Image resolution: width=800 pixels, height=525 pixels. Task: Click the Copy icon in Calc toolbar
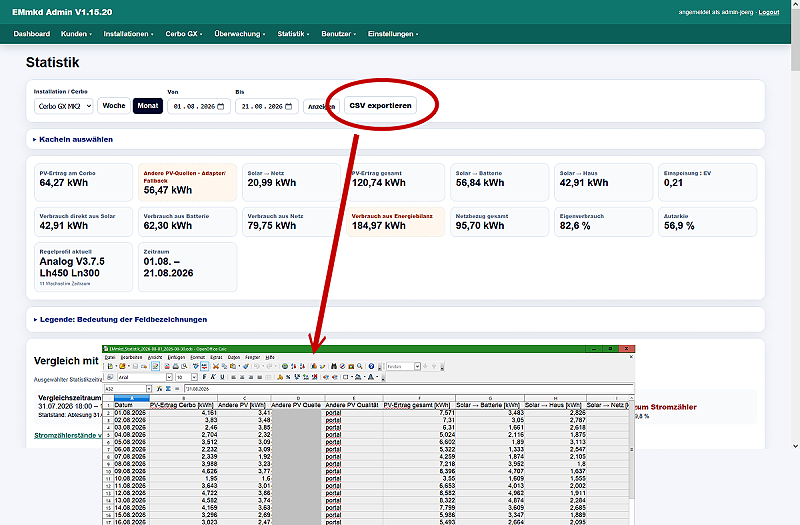pos(224,366)
